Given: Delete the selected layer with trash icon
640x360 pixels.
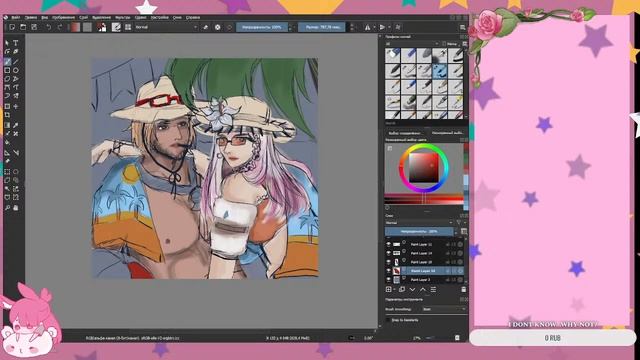Looking at the screenshot, I should [x=464, y=289].
